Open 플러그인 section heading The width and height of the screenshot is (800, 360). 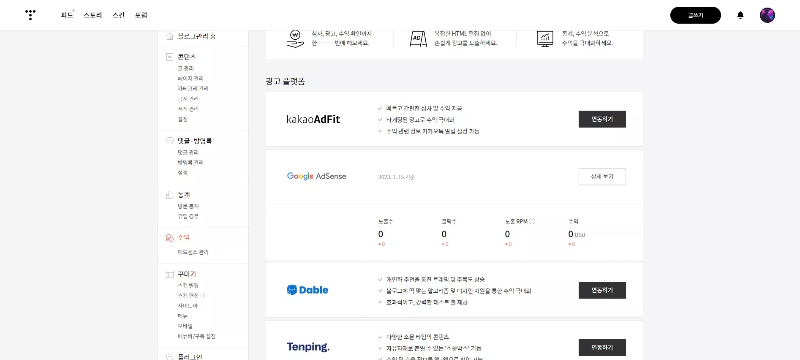(190, 356)
